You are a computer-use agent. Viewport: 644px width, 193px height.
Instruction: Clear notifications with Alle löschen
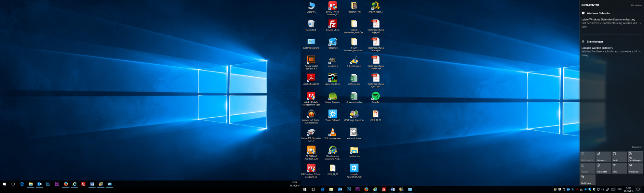coord(636,6)
